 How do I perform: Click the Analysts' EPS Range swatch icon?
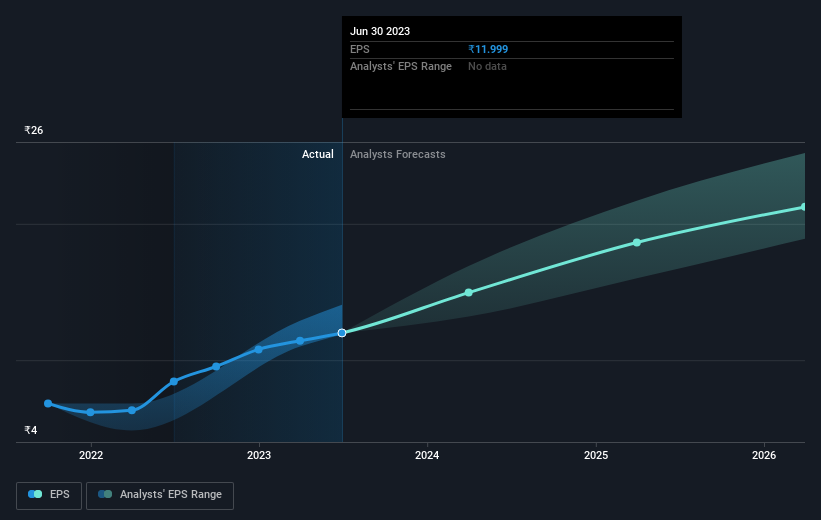pyautogui.click(x=105, y=494)
